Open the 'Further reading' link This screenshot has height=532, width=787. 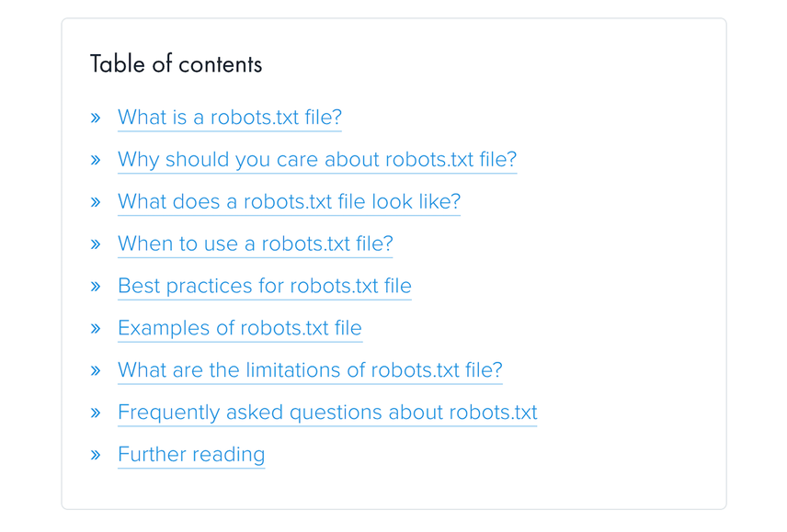coord(190,455)
